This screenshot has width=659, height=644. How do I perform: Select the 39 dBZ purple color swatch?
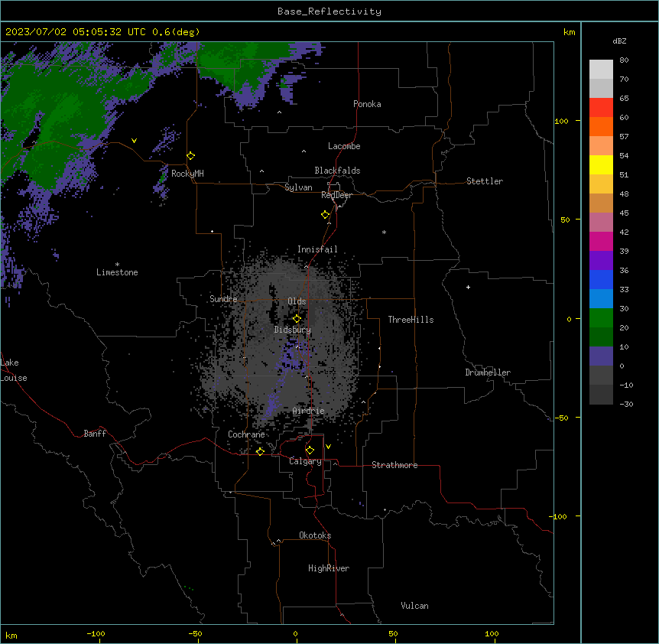coord(601,261)
